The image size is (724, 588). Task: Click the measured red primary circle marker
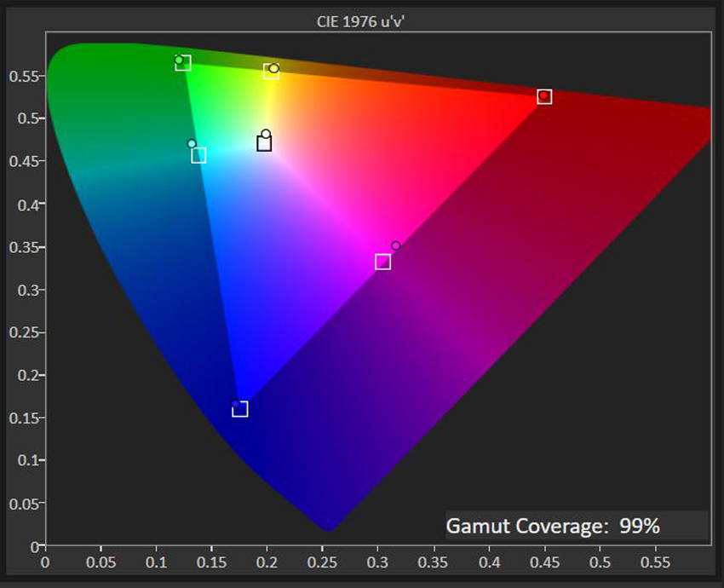click(x=545, y=95)
